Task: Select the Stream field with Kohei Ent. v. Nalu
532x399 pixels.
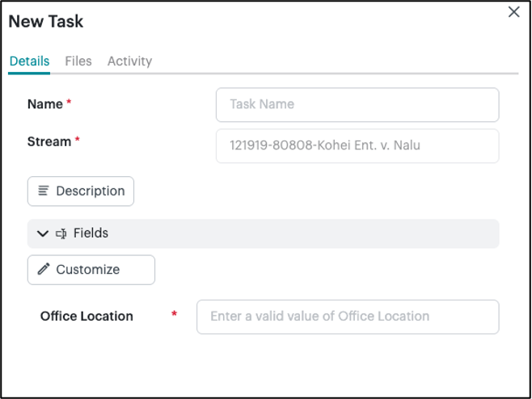Action: (357, 146)
